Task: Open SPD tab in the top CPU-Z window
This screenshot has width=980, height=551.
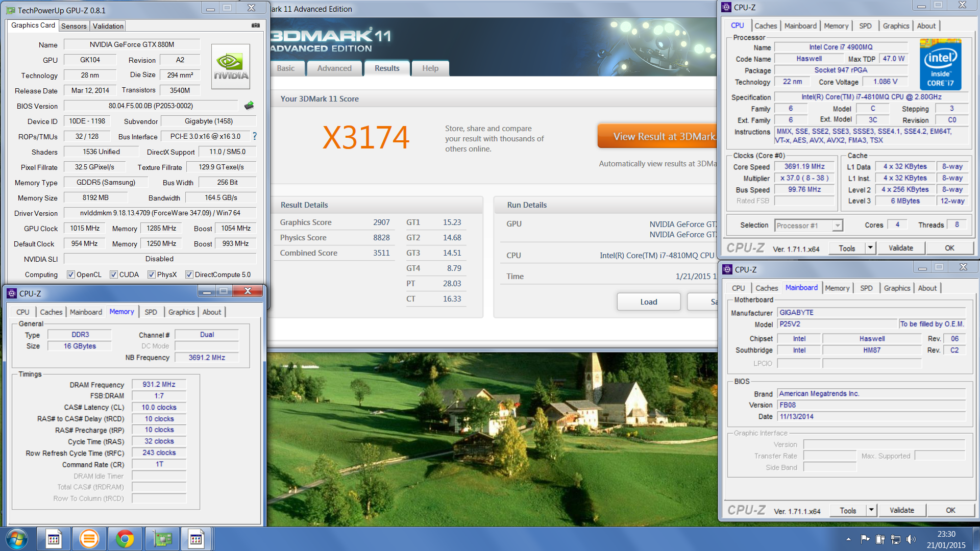Action: [865, 26]
